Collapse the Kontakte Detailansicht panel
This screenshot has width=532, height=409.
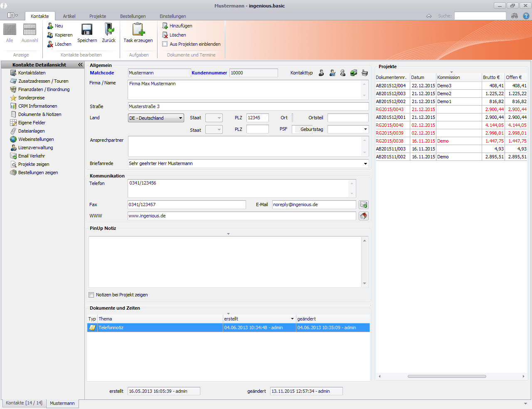(x=80, y=65)
